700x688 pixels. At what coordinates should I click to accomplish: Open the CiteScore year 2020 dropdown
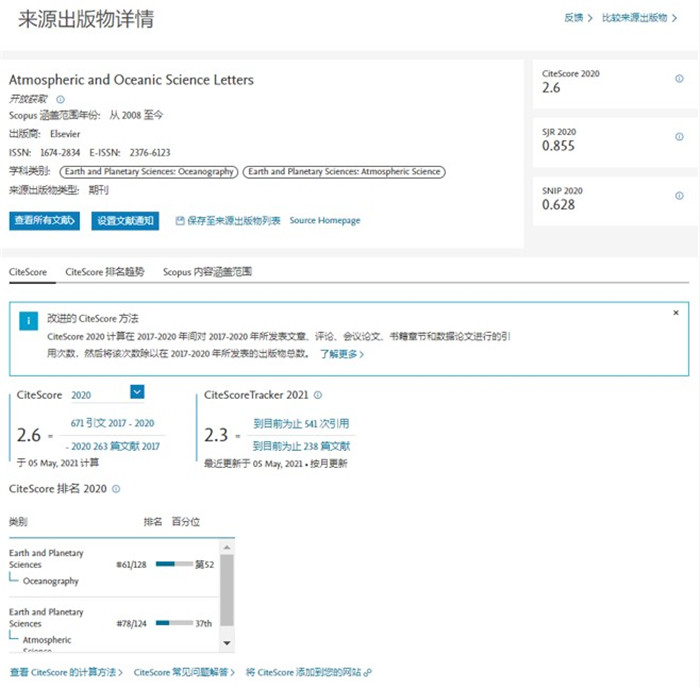coord(137,393)
